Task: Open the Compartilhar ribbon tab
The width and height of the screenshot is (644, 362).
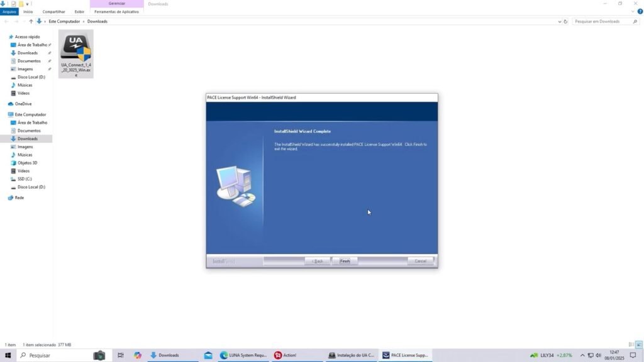Action: [54, 12]
